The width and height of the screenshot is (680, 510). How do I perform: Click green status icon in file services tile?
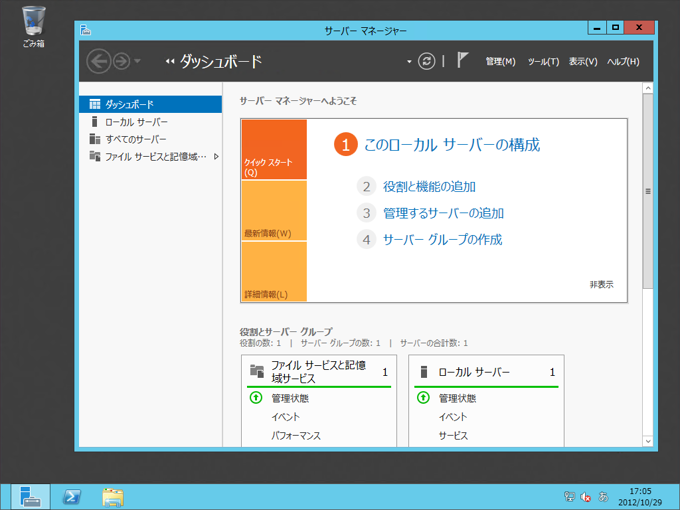(256, 397)
